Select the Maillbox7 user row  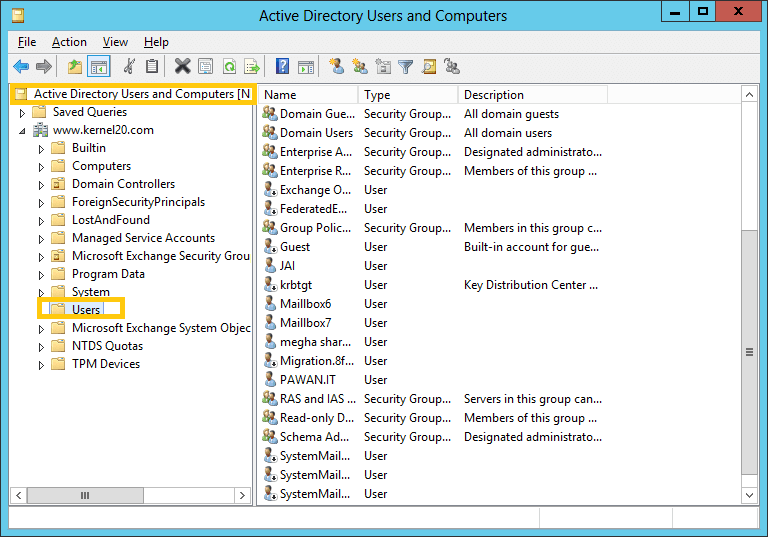point(305,323)
